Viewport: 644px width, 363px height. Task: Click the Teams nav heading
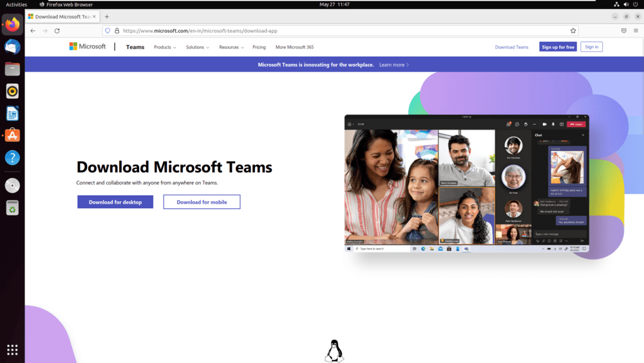tap(135, 47)
